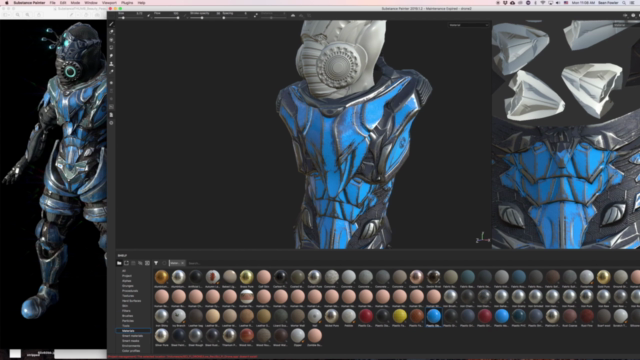The image size is (640, 360).
Task: Adjust the brush Size slider
Action: tap(131, 18)
